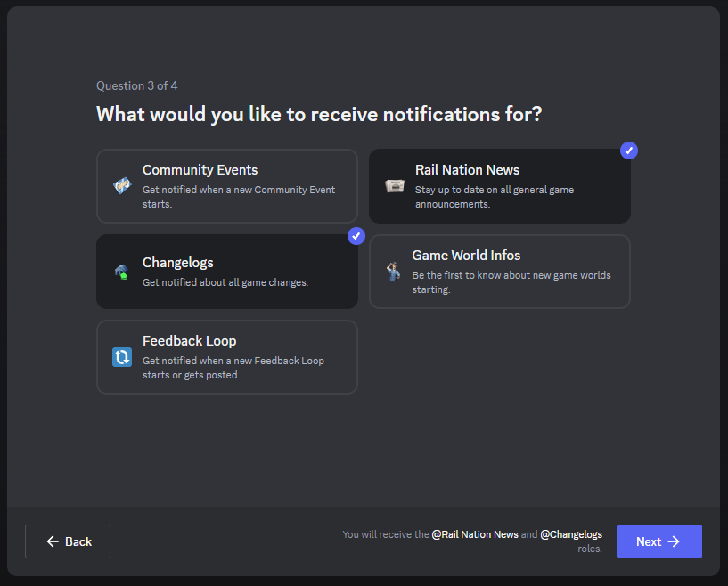Image resolution: width=728 pixels, height=586 pixels.
Task: Click the @Rail Nation News role mention
Action: pos(475,534)
